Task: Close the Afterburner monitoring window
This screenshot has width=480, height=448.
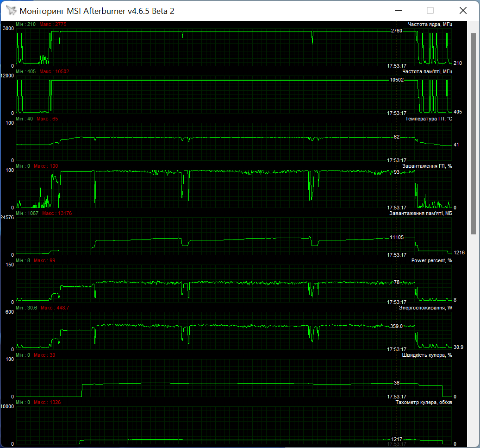Action: (x=463, y=10)
